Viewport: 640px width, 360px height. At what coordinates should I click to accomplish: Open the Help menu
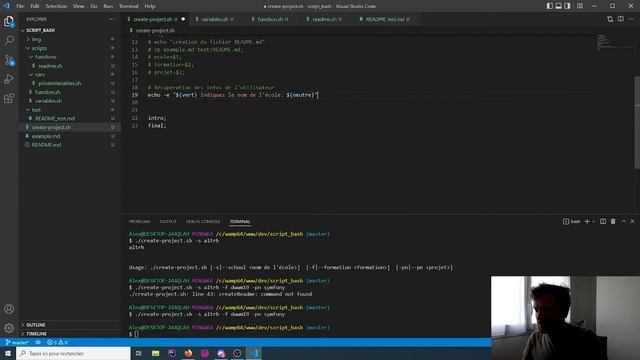click(150, 6)
